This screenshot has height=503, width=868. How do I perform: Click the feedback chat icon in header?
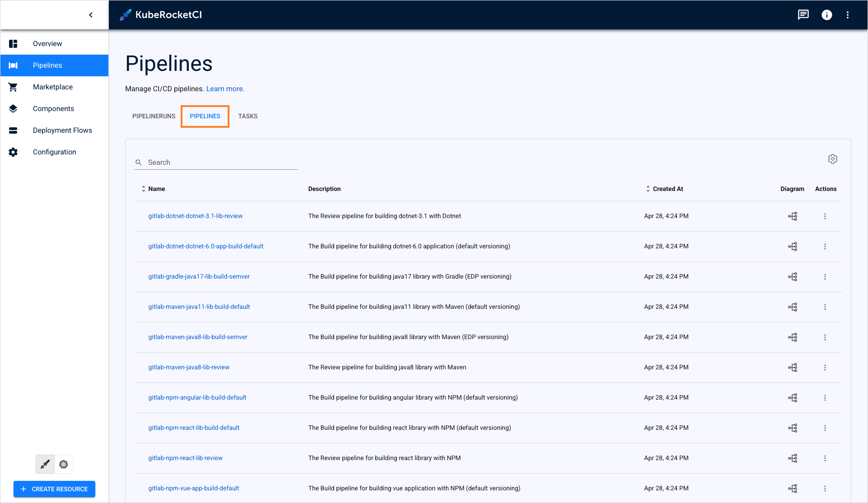tap(803, 14)
